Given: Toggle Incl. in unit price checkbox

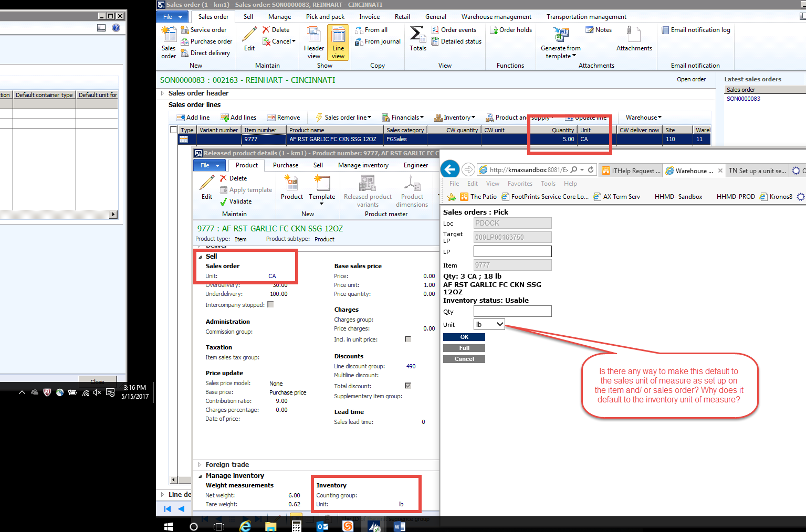Looking at the screenshot, I should coord(408,339).
